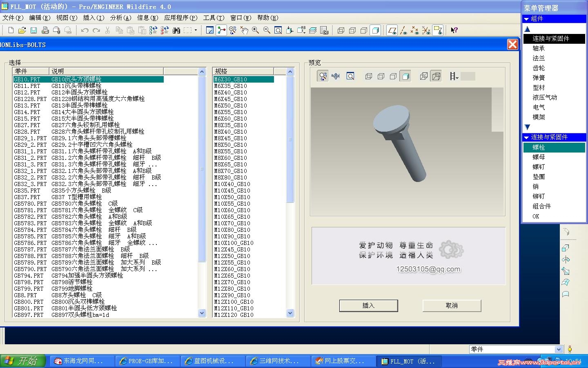Open the binoculars Find tool
The width and height of the screenshot is (588, 368).
pyautogui.click(x=176, y=30)
